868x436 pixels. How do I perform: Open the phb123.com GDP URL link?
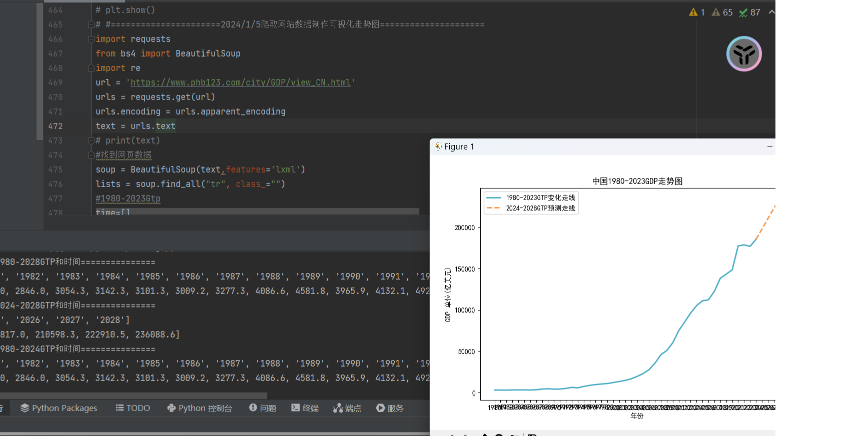pyautogui.click(x=241, y=82)
